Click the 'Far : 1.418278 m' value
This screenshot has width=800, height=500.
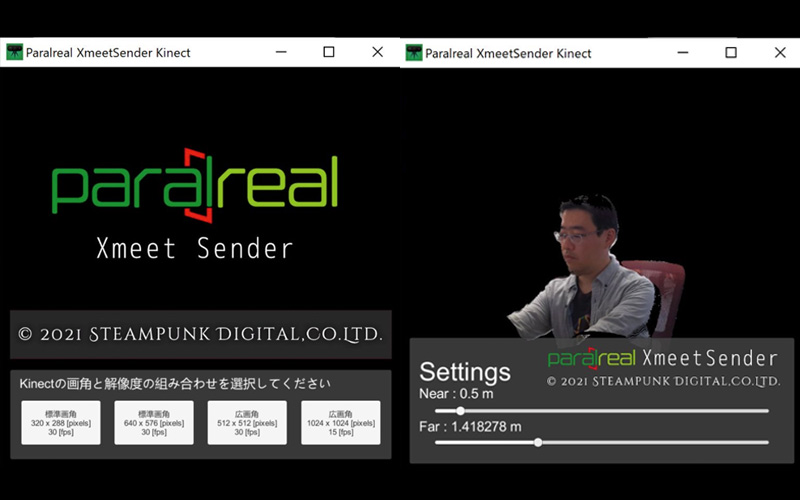470,427
